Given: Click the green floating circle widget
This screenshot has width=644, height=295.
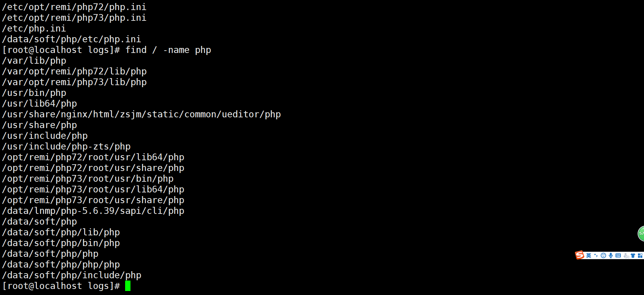Looking at the screenshot, I should point(641,234).
